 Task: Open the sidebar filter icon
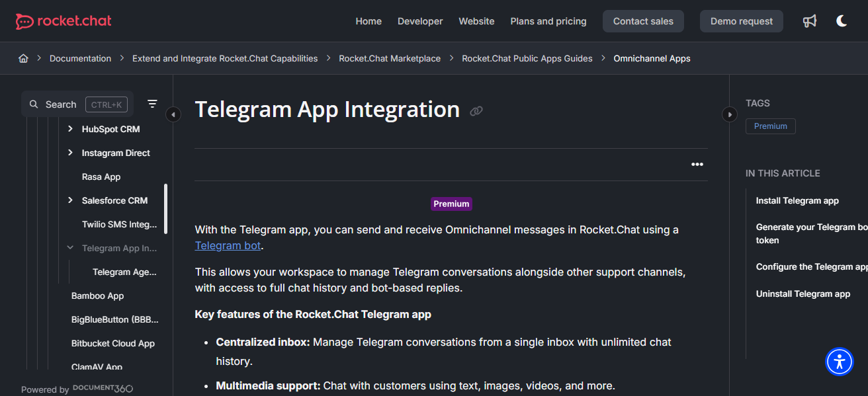tap(152, 104)
